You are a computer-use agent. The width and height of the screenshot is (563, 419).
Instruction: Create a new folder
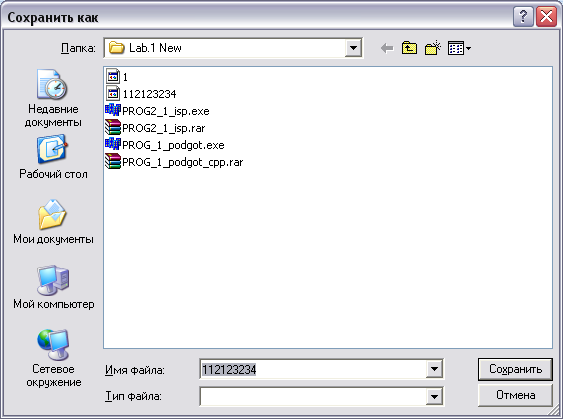433,48
